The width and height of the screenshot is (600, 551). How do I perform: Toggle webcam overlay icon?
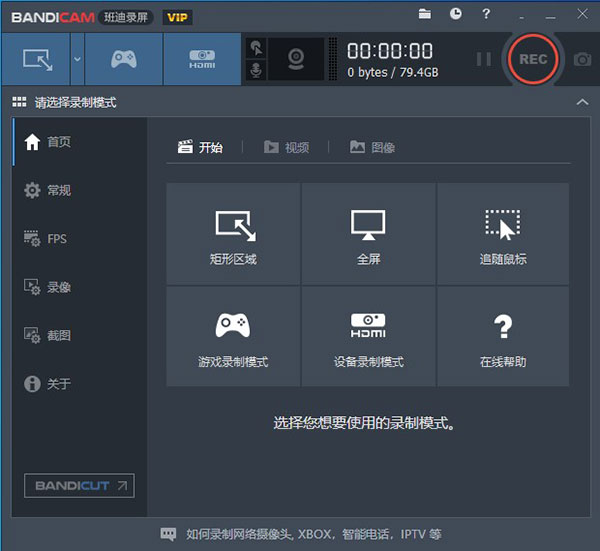[x=296, y=59]
